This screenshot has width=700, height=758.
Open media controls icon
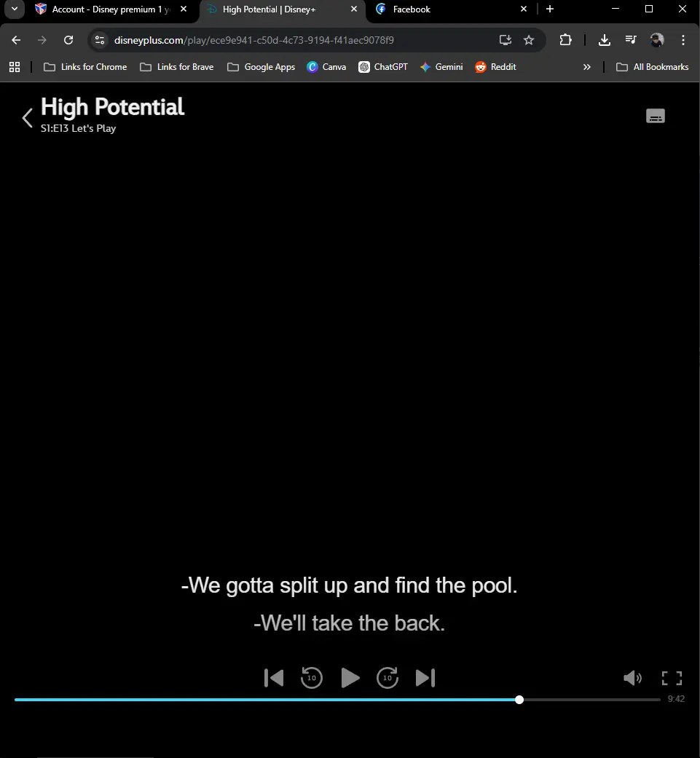630,40
